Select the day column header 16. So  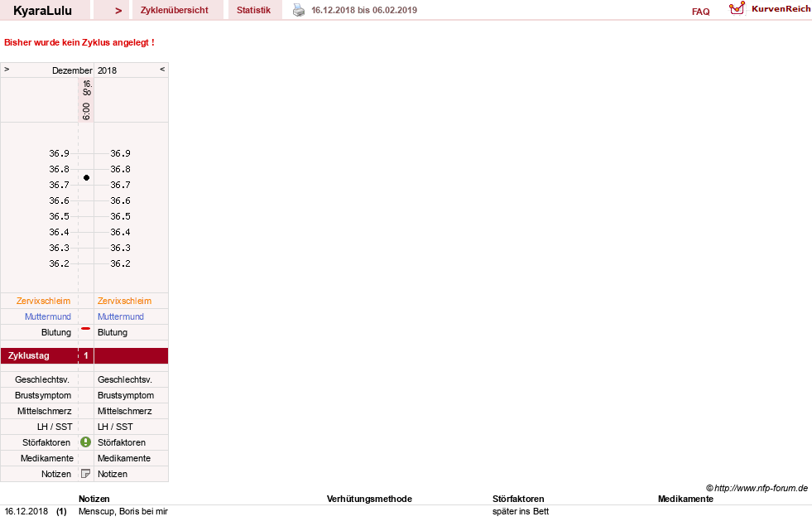point(87,88)
